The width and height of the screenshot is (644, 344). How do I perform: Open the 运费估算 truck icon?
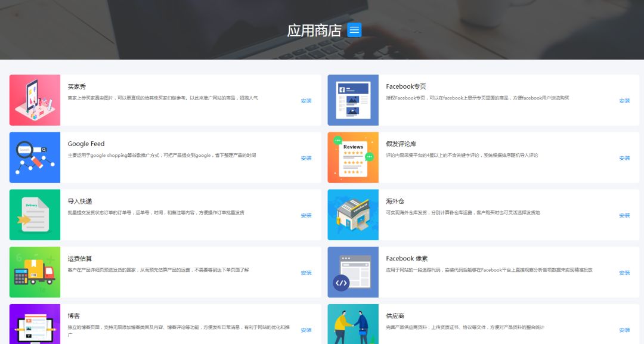coord(35,272)
